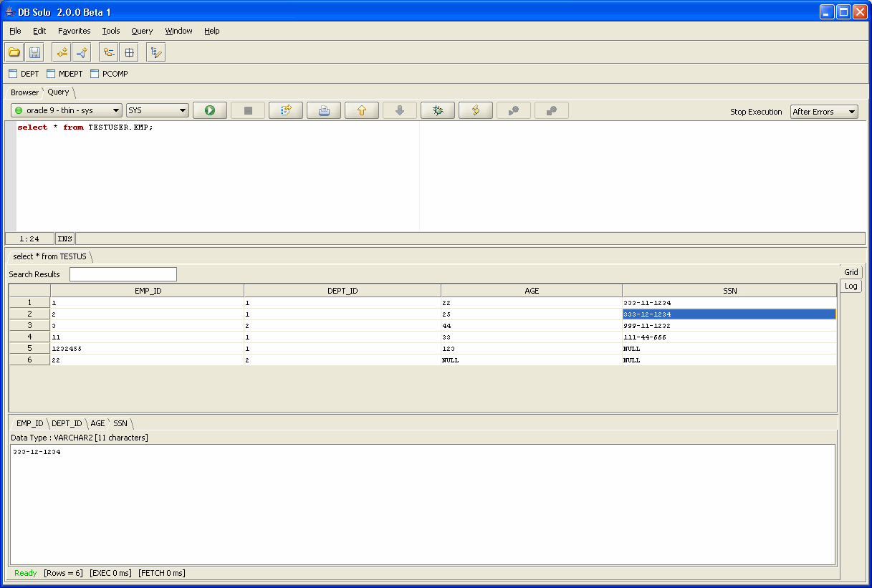Sort by the DEPT_ID column header

[342, 291]
